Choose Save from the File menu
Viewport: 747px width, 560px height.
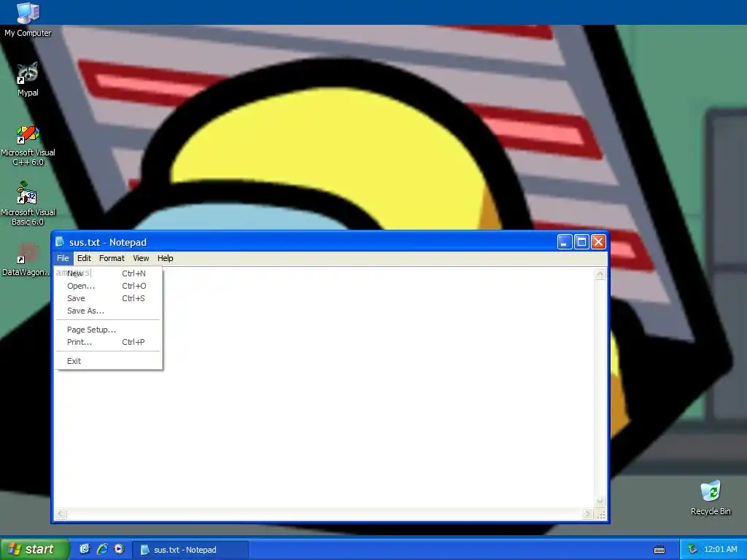[109, 298]
